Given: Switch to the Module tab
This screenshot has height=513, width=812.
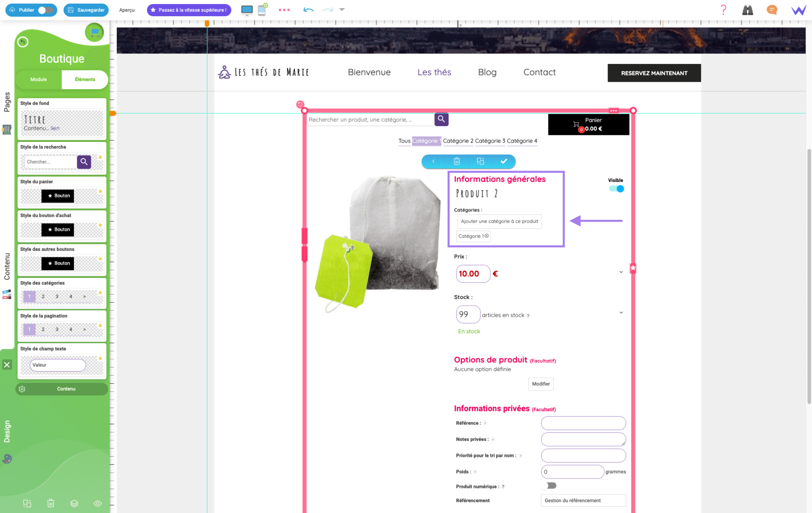Looking at the screenshot, I should point(39,79).
